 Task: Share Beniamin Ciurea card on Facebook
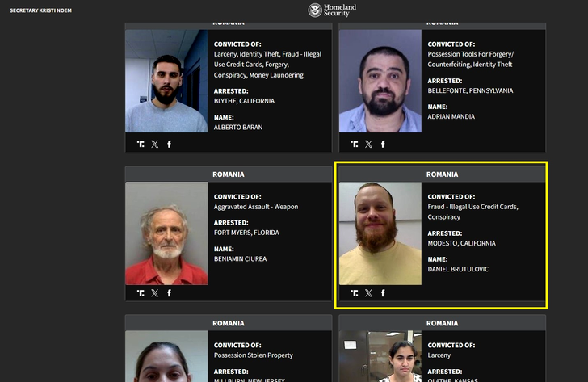click(x=169, y=293)
